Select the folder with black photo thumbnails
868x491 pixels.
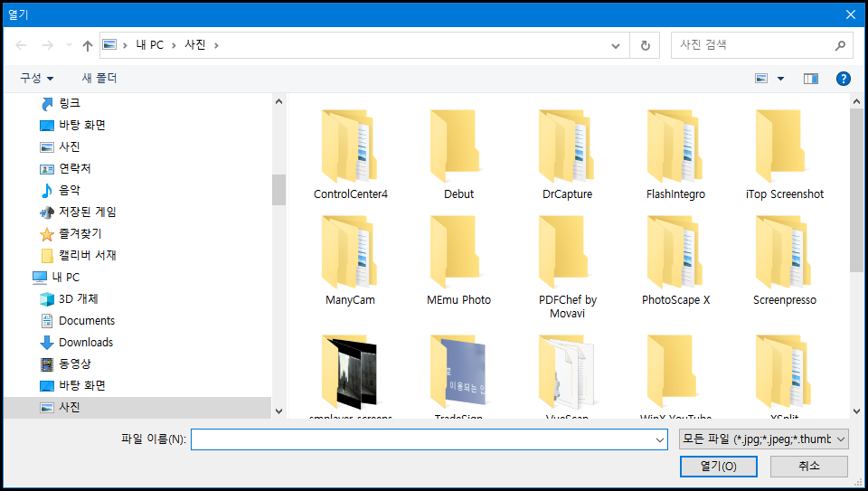point(350,371)
